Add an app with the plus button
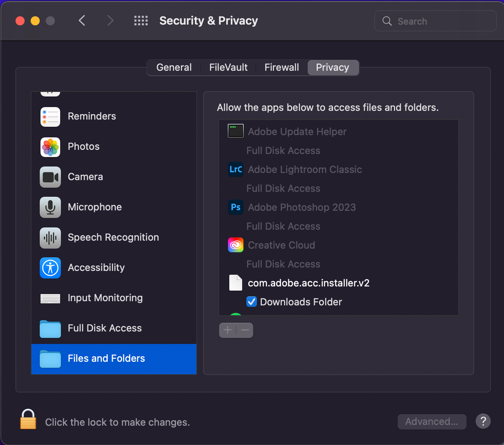Image resolution: width=504 pixels, height=445 pixels. [x=227, y=330]
